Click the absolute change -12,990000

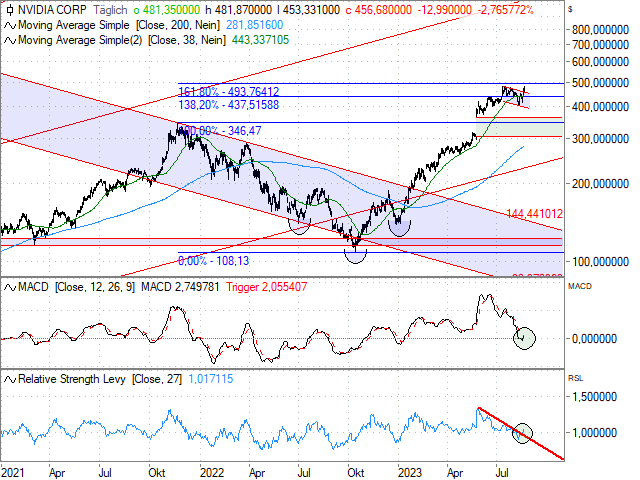tap(444, 10)
